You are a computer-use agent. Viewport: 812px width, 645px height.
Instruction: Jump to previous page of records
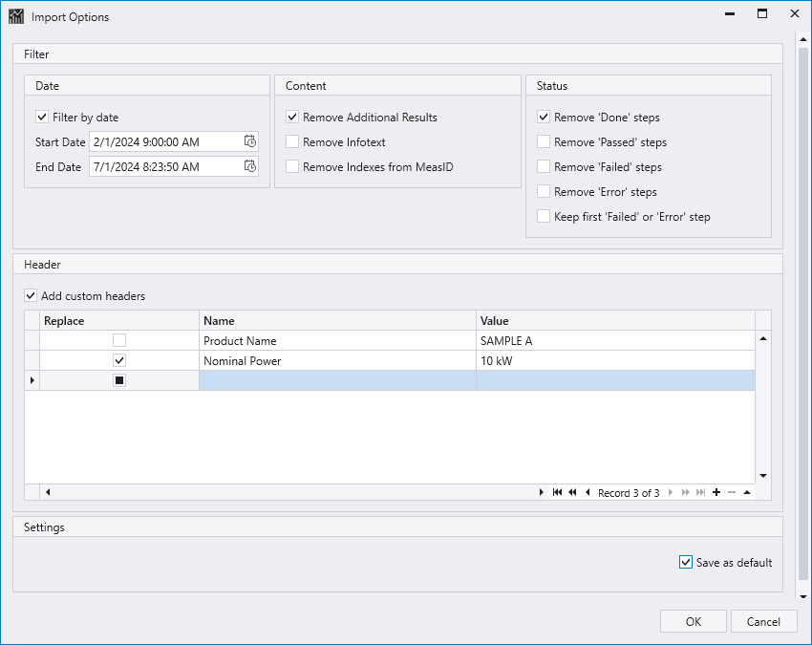(x=572, y=492)
